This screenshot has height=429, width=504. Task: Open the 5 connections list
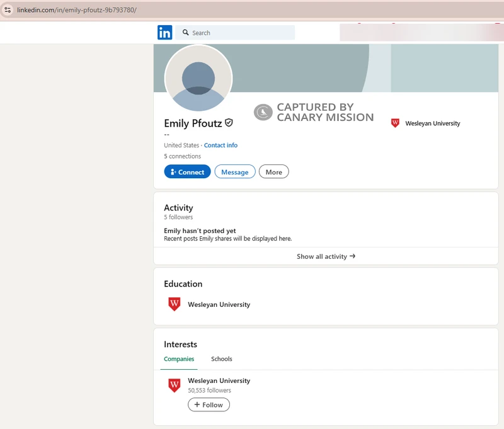click(x=182, y=156)
